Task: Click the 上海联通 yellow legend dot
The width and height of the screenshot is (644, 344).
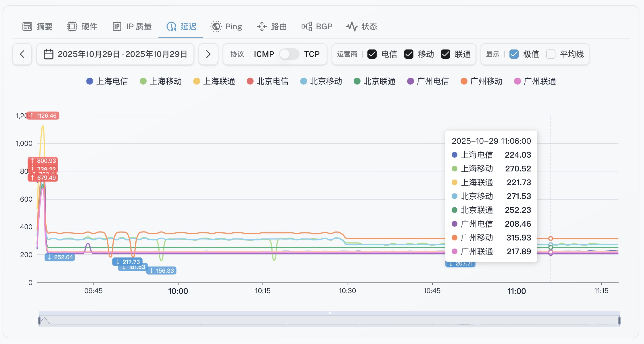Action: 197,81
